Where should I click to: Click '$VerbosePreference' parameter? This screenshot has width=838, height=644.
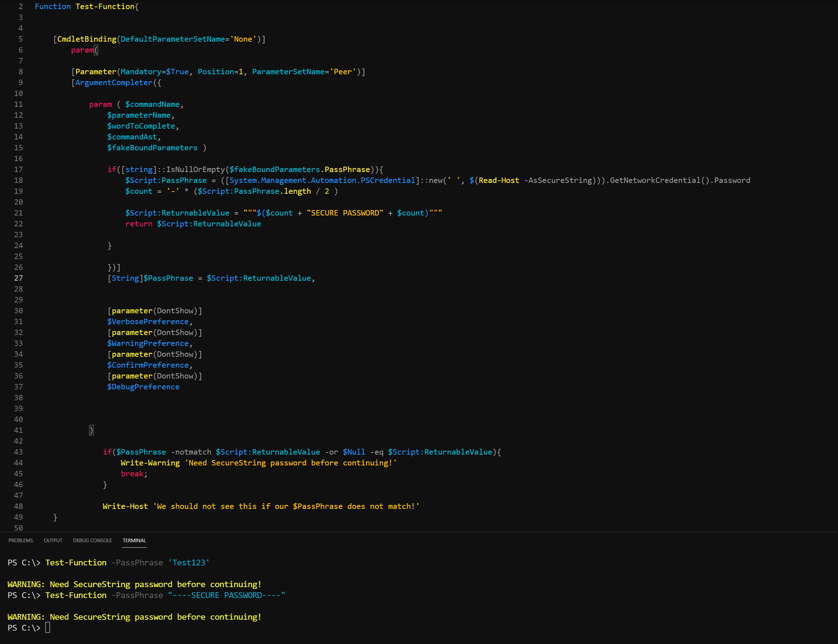click(148, 322)
